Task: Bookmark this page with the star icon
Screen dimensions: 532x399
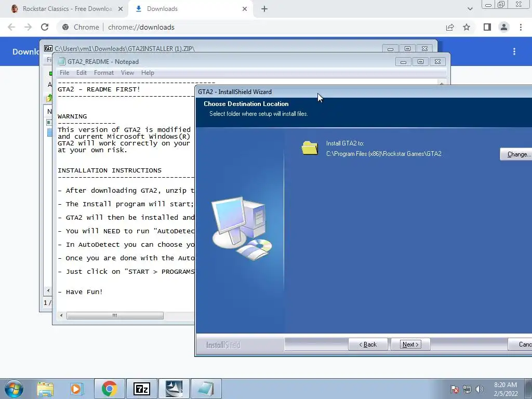Action: (467, 27)
